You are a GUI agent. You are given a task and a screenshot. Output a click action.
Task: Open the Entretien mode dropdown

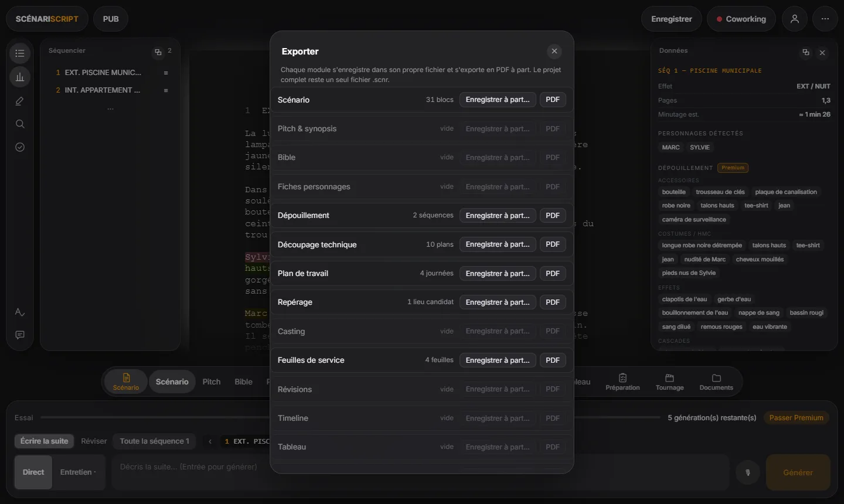click(x=78, y=472)
